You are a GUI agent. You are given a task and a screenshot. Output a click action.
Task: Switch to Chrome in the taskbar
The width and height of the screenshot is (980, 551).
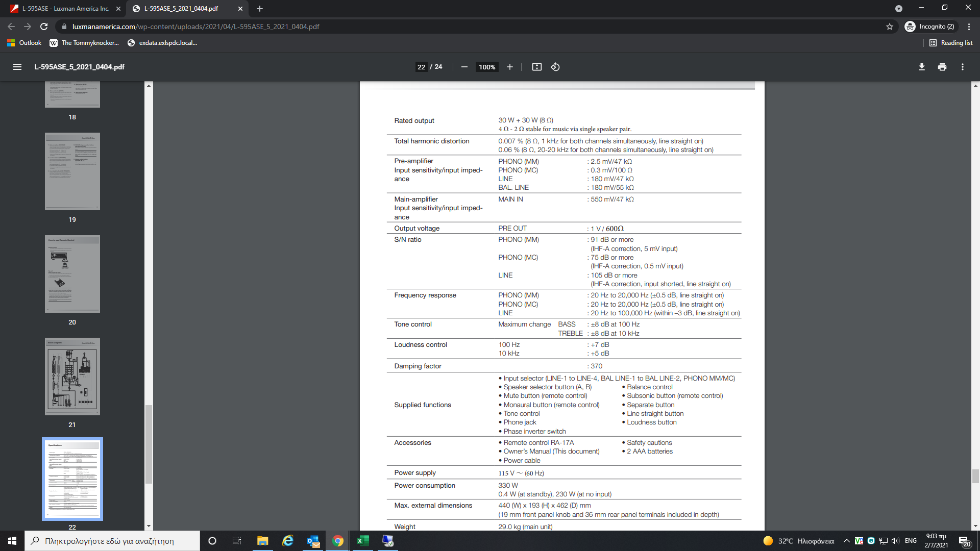pos(338,541)
